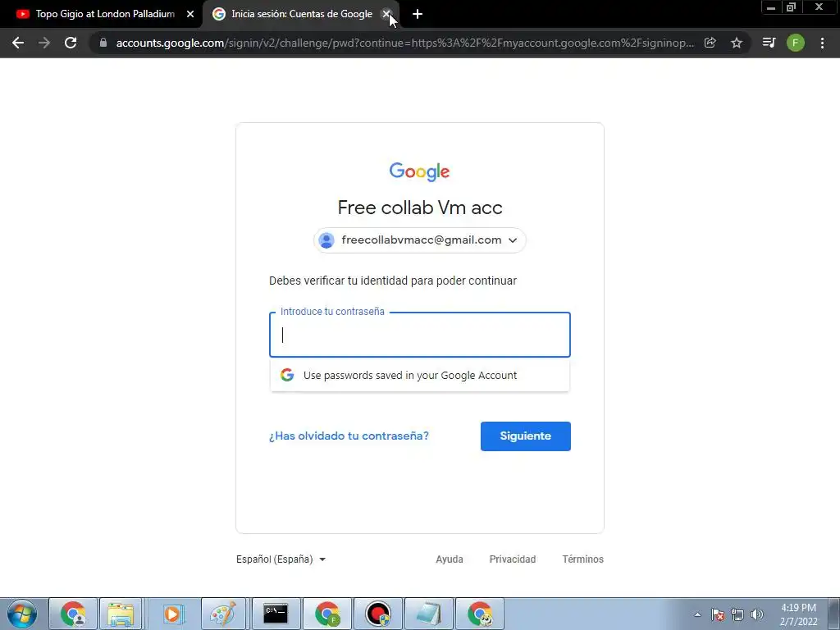Open the last Chrome icon on taskbar
The image size is (840, 630).
tap(480, 614)
